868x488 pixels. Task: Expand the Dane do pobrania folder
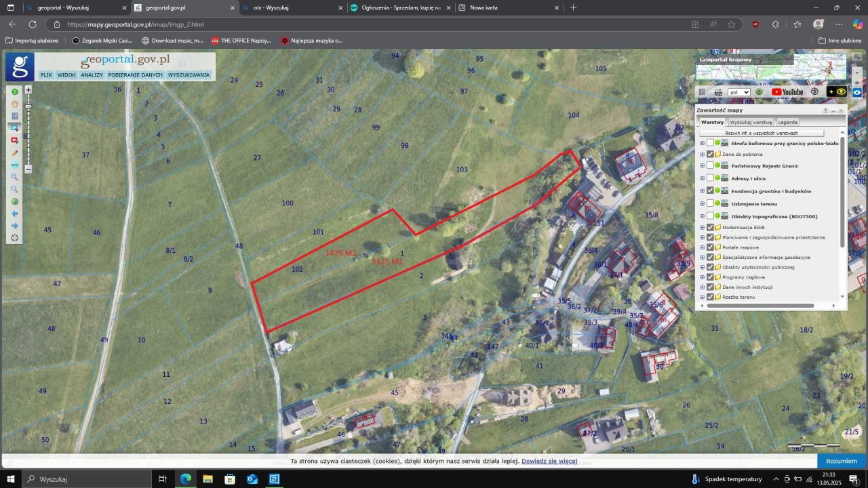tap(702, 155)
